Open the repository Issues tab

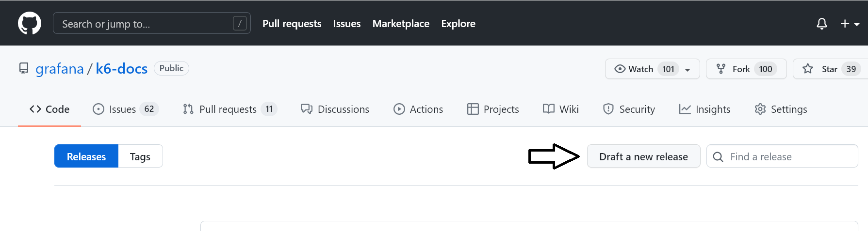point(125,109)
